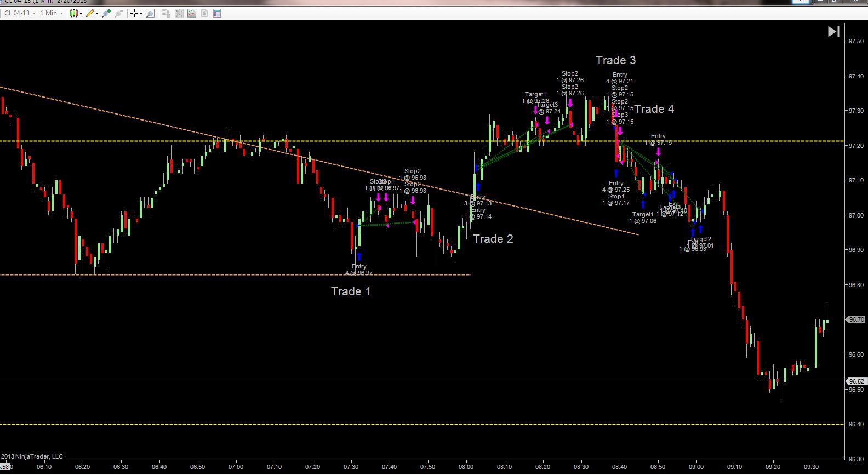Click the "Entry 4 @ 96.97" execution label
Image resolution: width=868 pixels, height=475 pixels.
pyautogui.click(x=359, y=270)
